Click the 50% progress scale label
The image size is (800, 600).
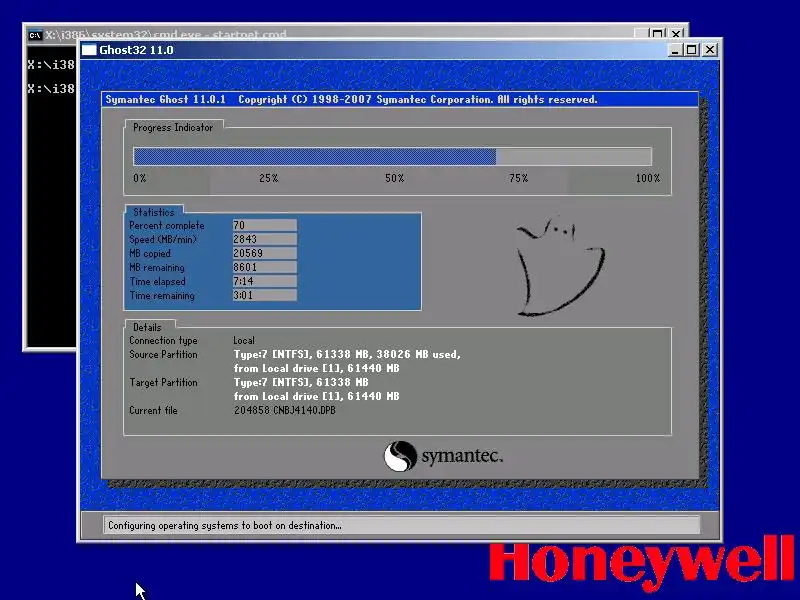pos(394,178)
